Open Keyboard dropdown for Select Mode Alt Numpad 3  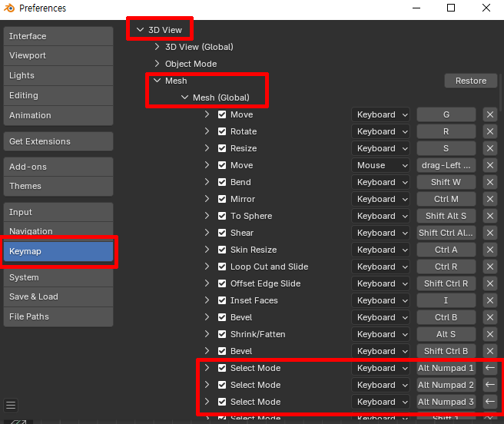(x=380, y=402)
